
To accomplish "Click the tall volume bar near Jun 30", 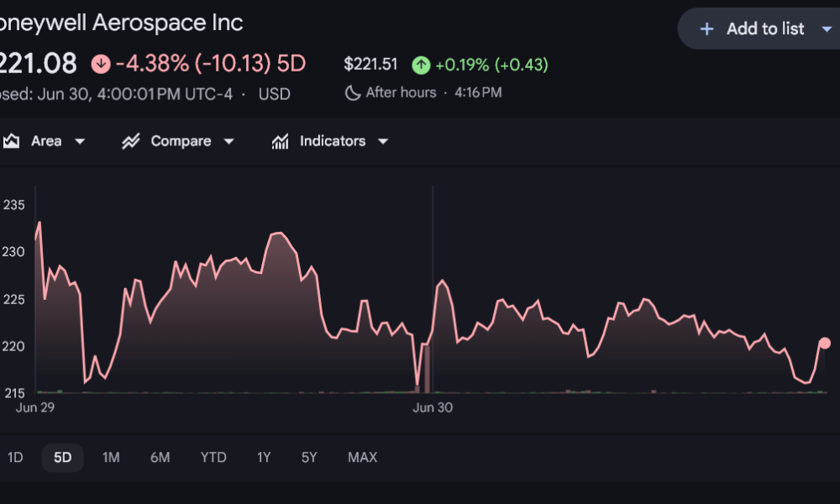I will coord(427,370).
